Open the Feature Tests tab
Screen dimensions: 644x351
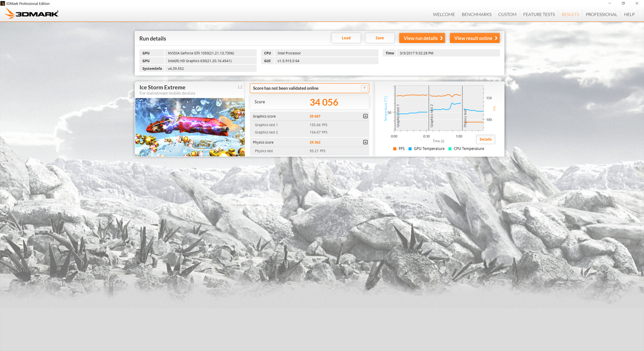tap(539, 14)
